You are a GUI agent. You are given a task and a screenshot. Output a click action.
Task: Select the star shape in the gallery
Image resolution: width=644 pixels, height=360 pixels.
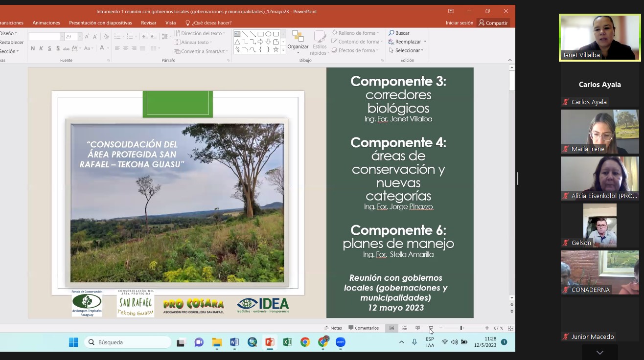tap(276, 49)
